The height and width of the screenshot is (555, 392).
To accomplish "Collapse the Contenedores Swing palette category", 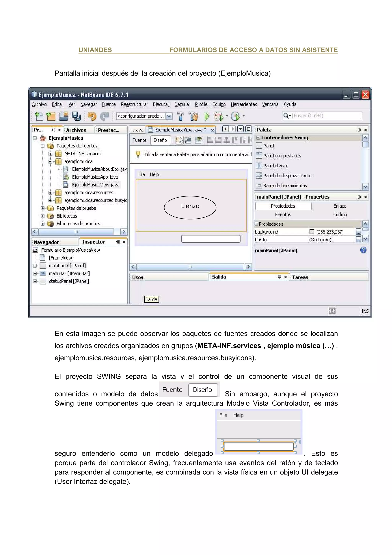I will (258, 138).
